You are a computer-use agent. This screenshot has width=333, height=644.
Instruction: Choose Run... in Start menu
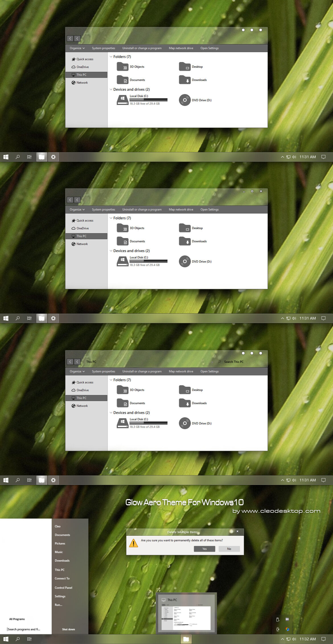click(x=59, y=605)
